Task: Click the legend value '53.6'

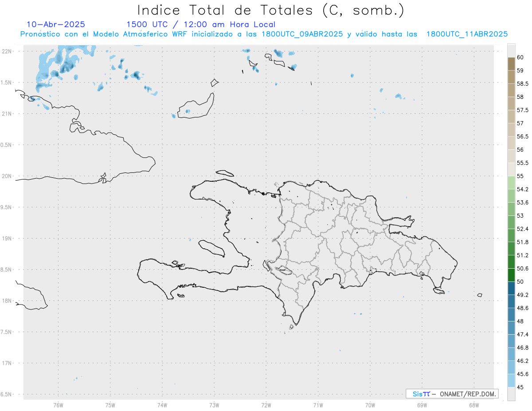Action: click(x=523, y=202)
